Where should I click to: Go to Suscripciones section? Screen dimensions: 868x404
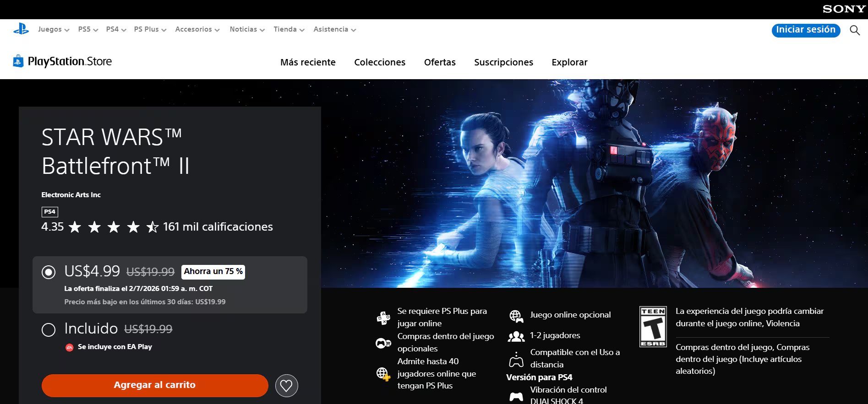point(503,62)
